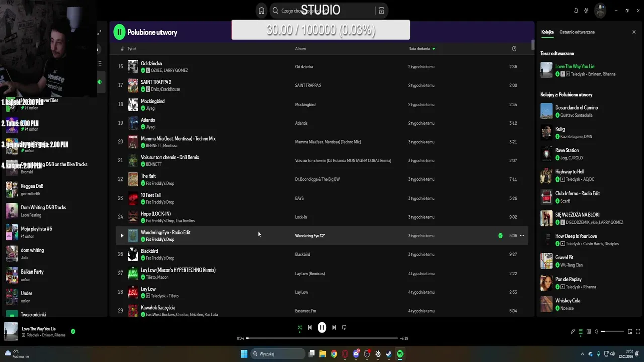Open SAINT TRAPPA 2 album link
Image resolution: width=644 pixels, height=362 pixels.
pyautogui.click(x=308, y=85)
